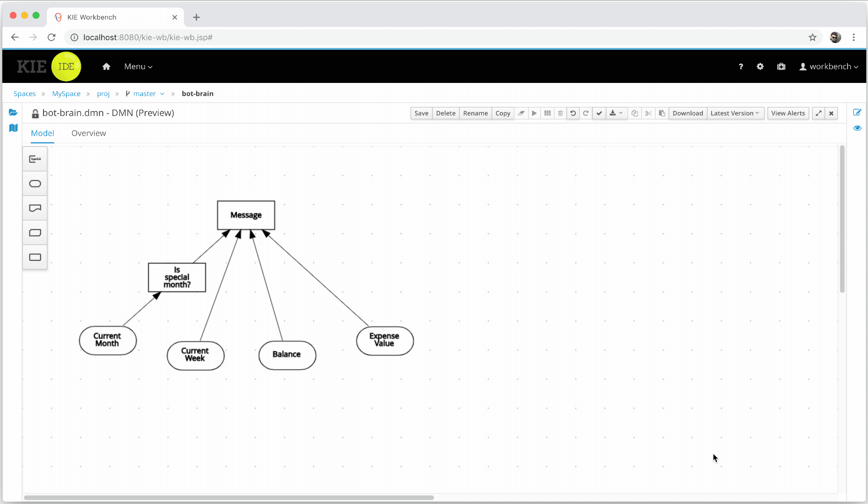Open the proj breadcrumb link
The width and height of the screenshot is (868, 504).
point(103,94)
